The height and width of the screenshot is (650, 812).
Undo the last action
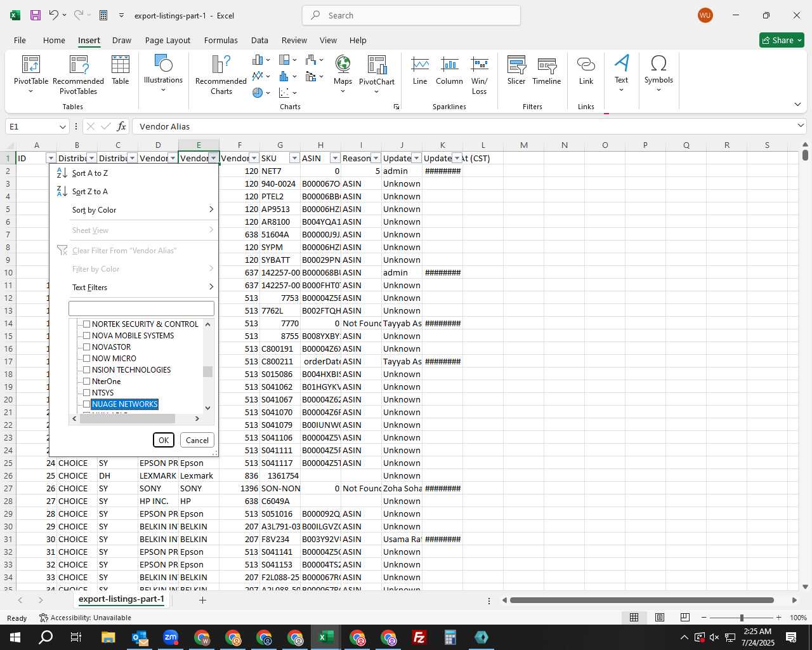54,15
